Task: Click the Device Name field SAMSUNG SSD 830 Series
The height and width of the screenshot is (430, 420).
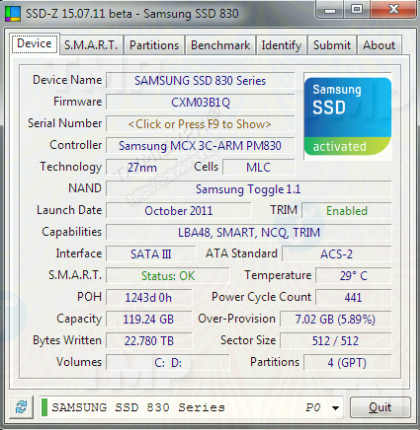Action: (200, 81)
